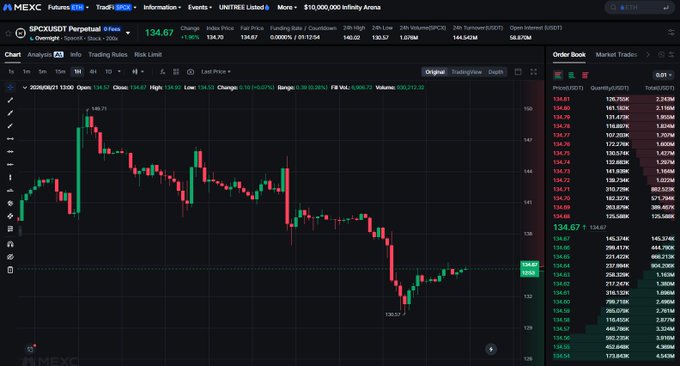Image resolution: width=680 pixels, height=366 pixels.
Task: Select the crosshair cursor drawing tool
Action: pos(10,88)
